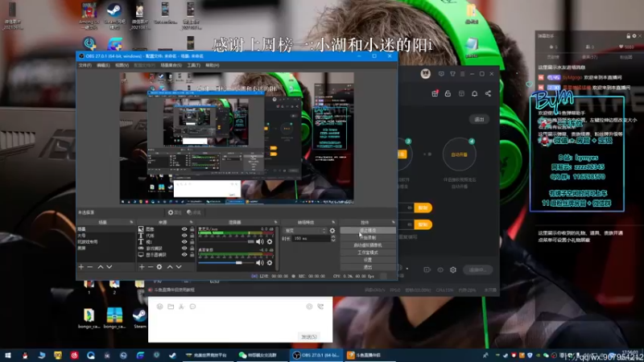The width and height of the screenshot is (644, 362).
Task: Increase transition duration with up arrow
Action: point(333,237)
